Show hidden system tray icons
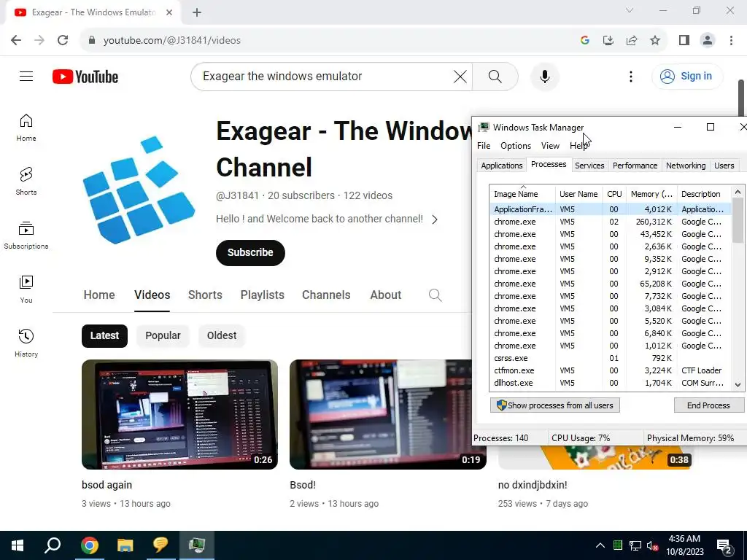The image size is (747, 560). 600,545
